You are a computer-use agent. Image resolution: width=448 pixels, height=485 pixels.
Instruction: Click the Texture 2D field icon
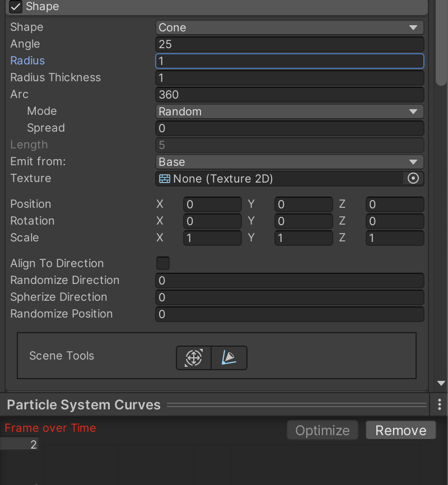165,179
